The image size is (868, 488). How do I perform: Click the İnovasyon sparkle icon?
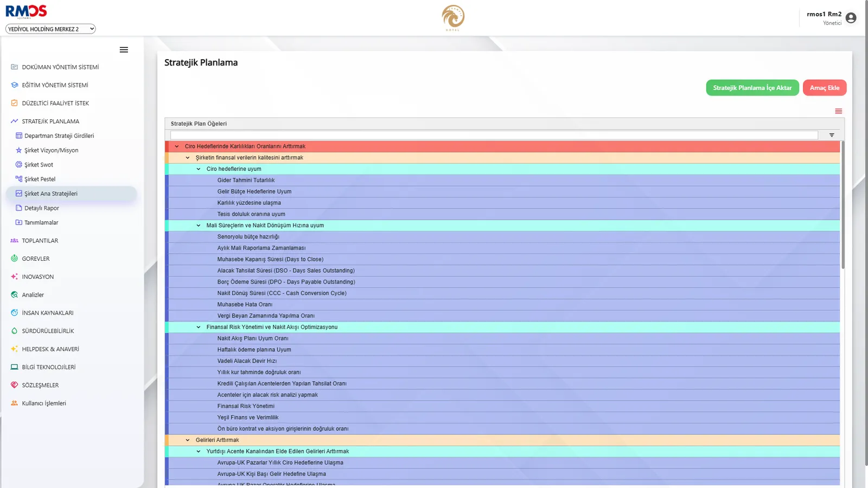tap(15, 277)
